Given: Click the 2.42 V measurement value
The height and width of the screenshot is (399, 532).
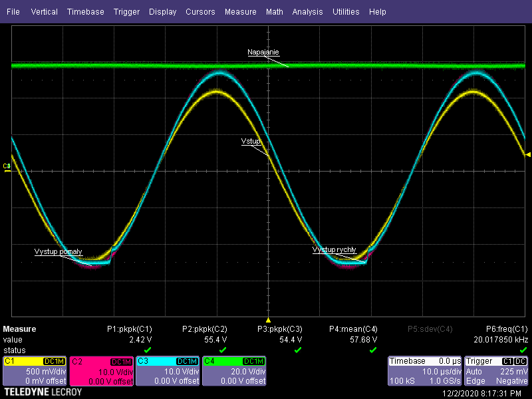Looking at the screenshot, I should pos(140,340).
